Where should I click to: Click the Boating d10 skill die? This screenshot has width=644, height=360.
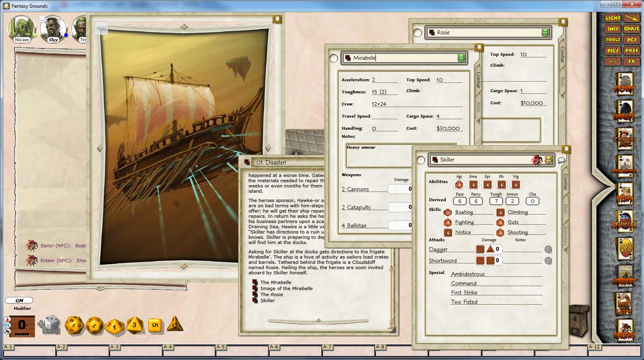tap(448, 213)
